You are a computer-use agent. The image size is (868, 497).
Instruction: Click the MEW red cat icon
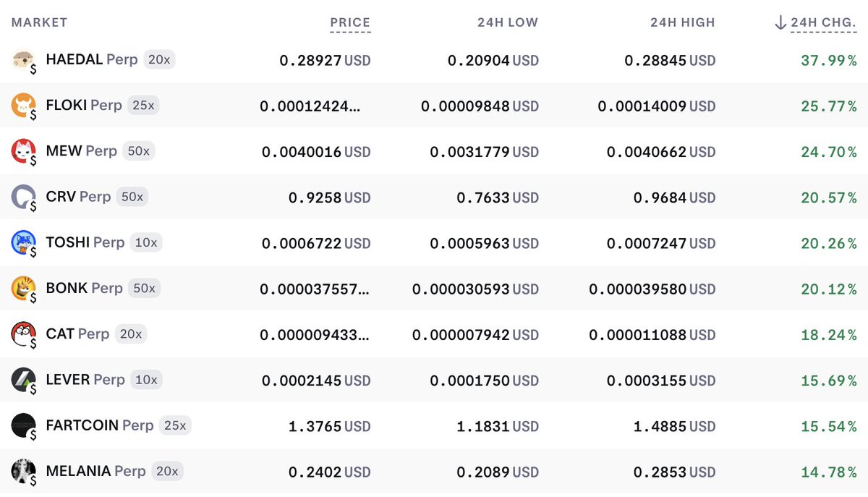pyautogui.click(x=24, y=152)
